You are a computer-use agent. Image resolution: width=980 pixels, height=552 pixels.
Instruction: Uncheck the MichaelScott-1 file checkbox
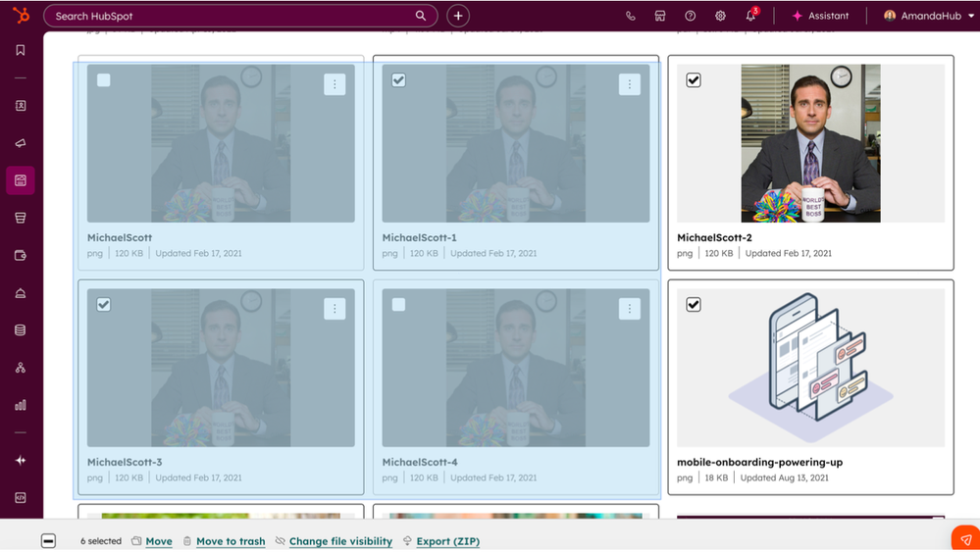(398, 80)
